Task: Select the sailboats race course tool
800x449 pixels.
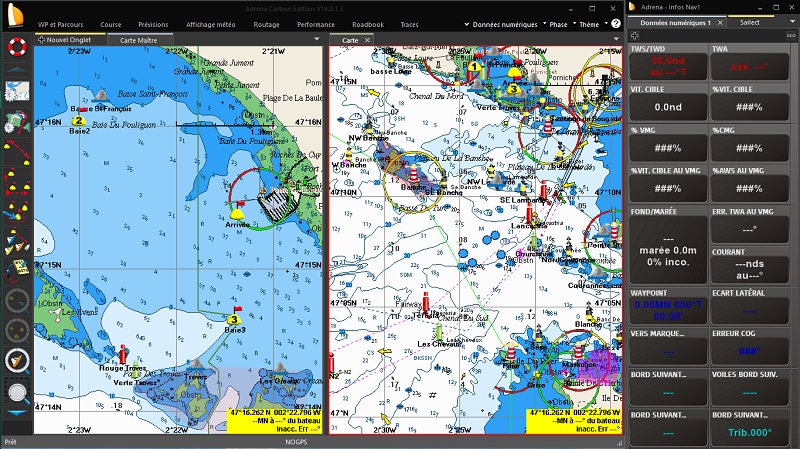Action: [17, 241]
